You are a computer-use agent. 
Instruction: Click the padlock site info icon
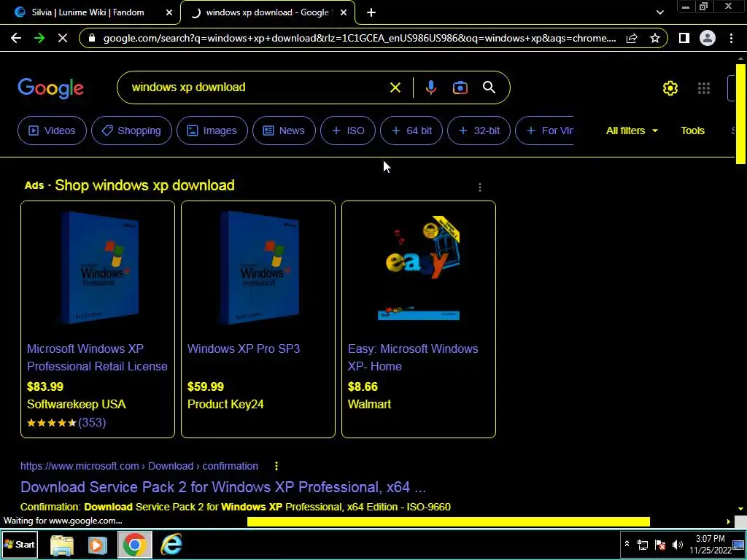click(x=92, y=38)
